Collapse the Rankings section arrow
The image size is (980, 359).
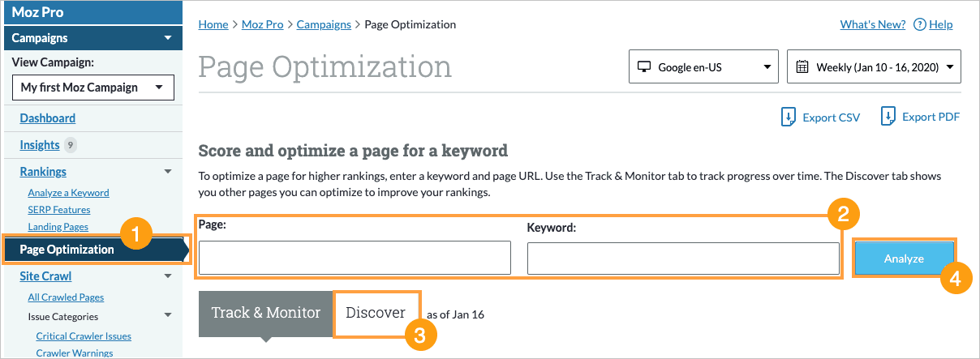pyautogui.click(x=168, y=172)
